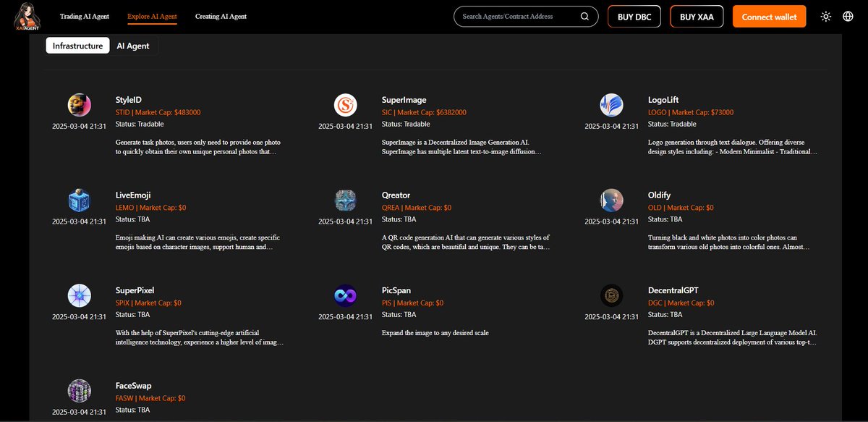Open the LogoLift agent avatar
Viewport: 868px width, 422px height.
click(x=612, y=105)
